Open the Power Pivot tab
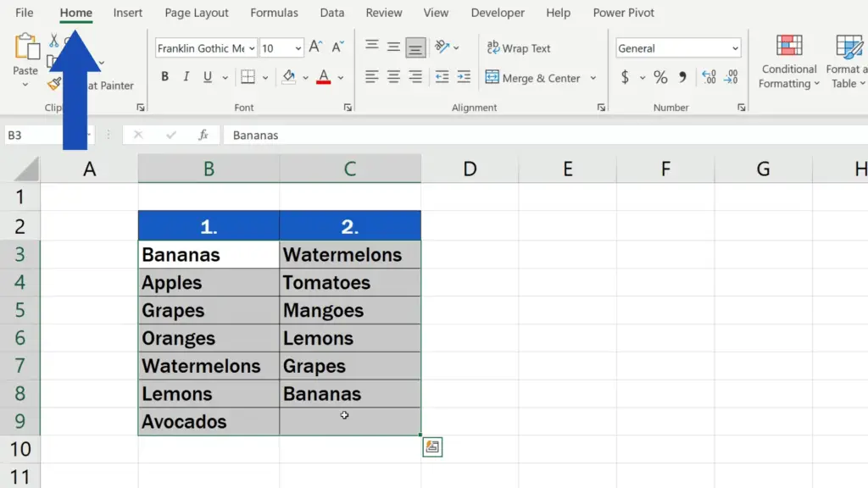The image size is (868, 488). click(623, 13)
